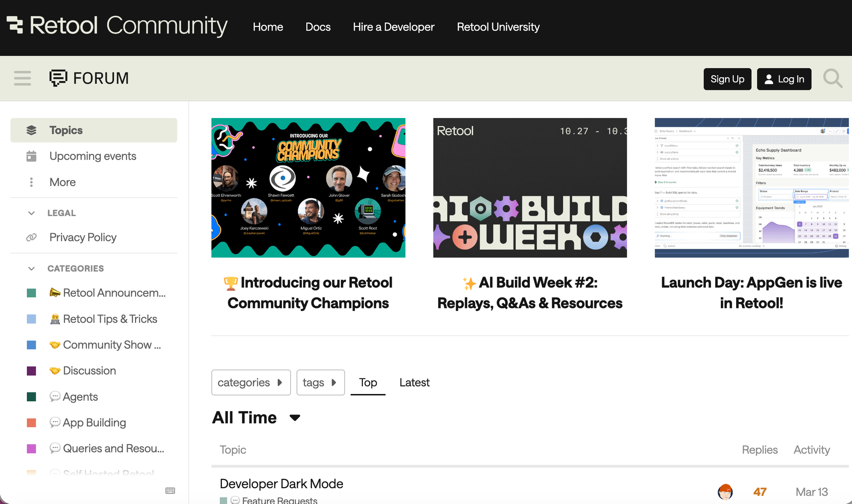
Task: Select the Topics layers icon
Action: point(32,130)
